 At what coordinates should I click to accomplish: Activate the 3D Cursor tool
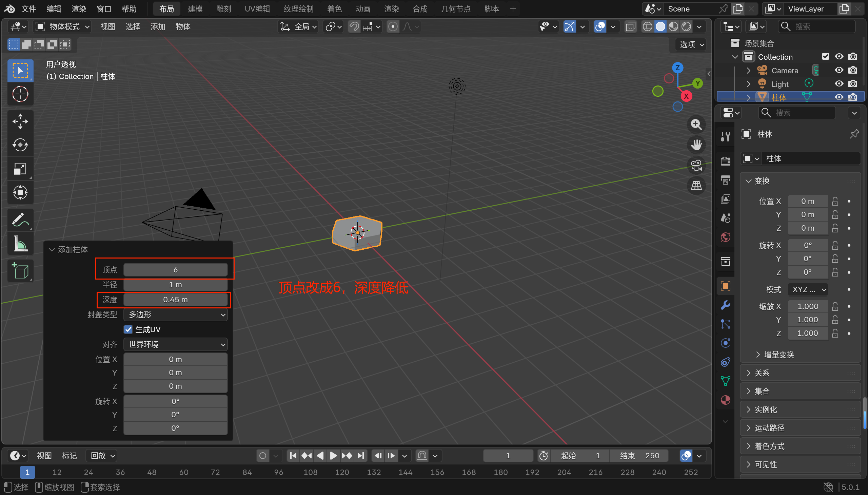(x=20, y=94)
